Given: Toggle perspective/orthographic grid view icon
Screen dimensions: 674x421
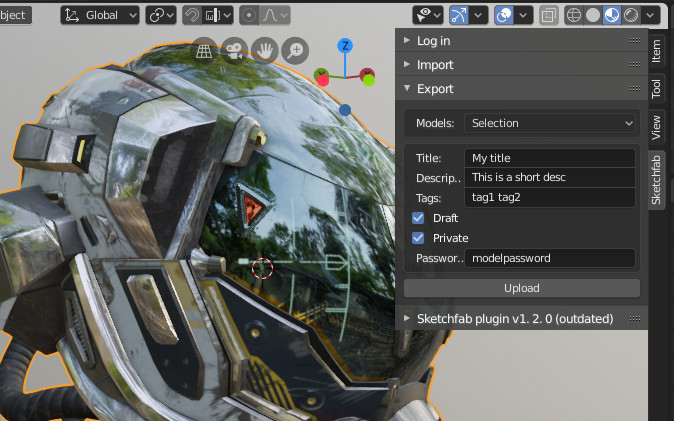Looking at the screenshot, I should [x=204, y=49].
